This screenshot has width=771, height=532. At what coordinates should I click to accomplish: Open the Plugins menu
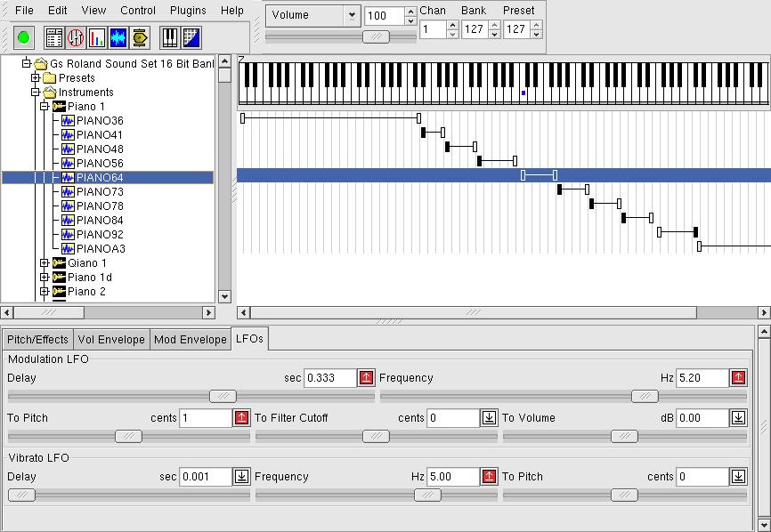[x=188, y=11]
